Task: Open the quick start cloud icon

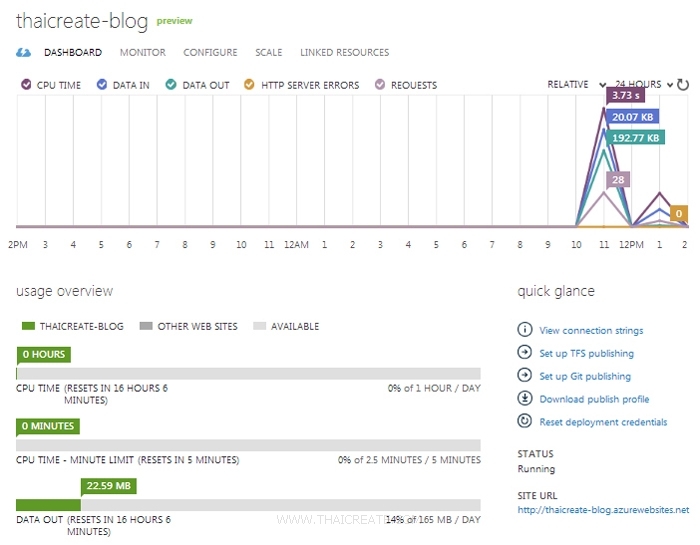Action: 23,53
